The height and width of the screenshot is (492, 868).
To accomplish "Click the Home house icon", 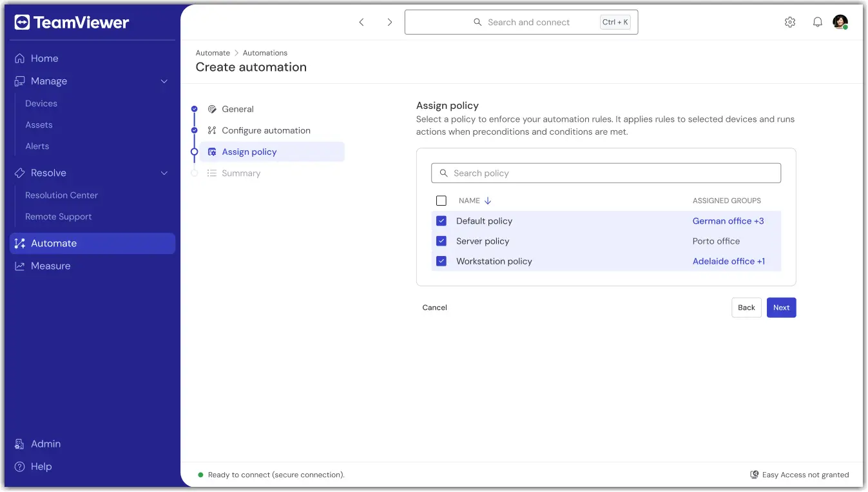I will tap(20, 58).
